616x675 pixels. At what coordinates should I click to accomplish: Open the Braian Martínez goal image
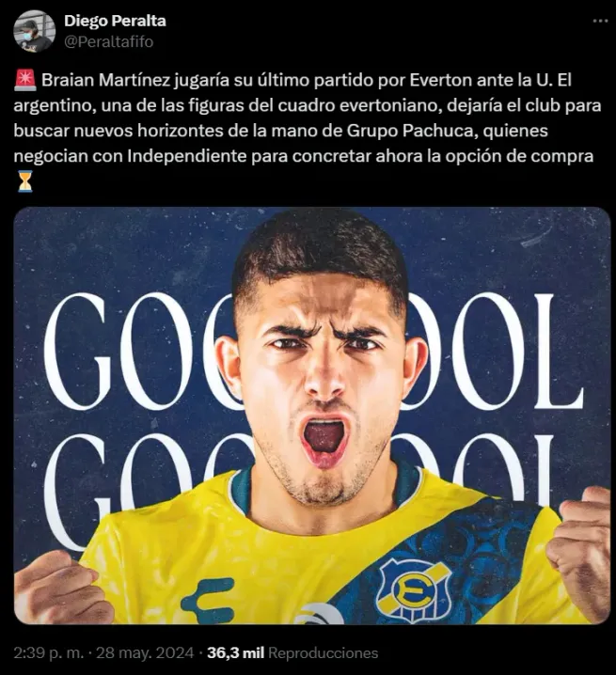pyautogui.click(x=312, y=416)
